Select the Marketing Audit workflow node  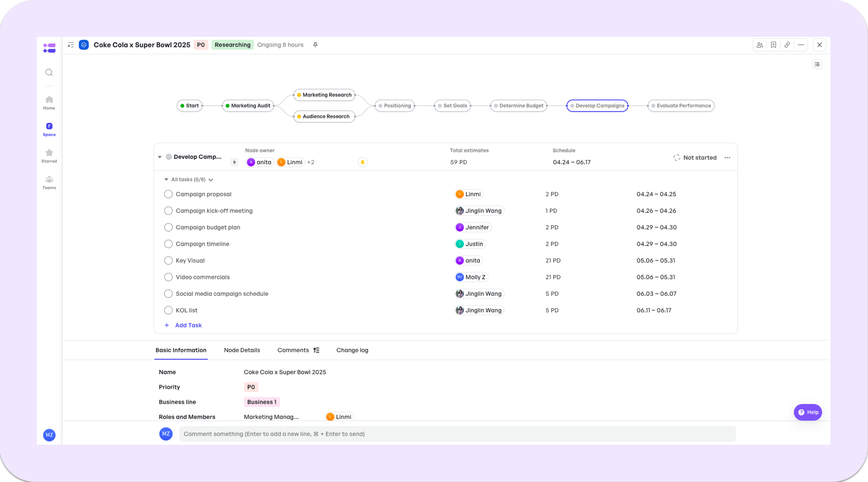[248, 105]
